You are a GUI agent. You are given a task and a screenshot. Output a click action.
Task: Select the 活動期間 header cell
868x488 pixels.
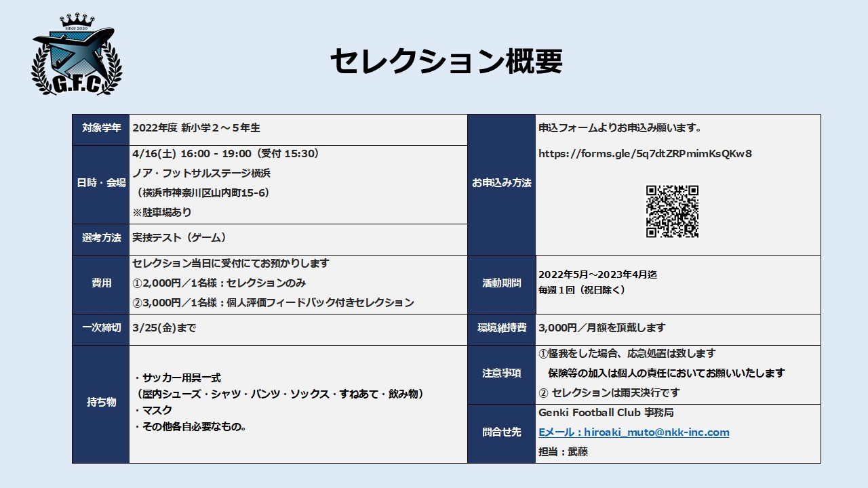click(501, 283)
